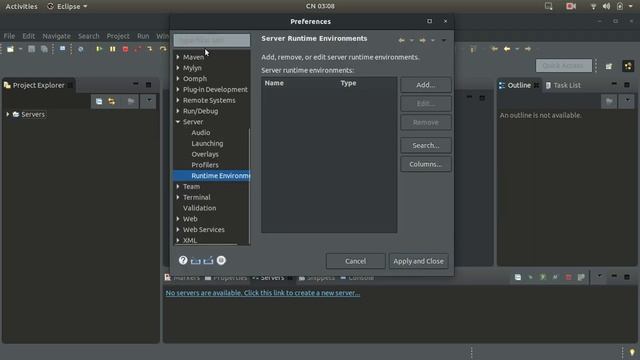
Task: Click the Import preferences icon
Action: pyautogui.click(x=196, y=260)
